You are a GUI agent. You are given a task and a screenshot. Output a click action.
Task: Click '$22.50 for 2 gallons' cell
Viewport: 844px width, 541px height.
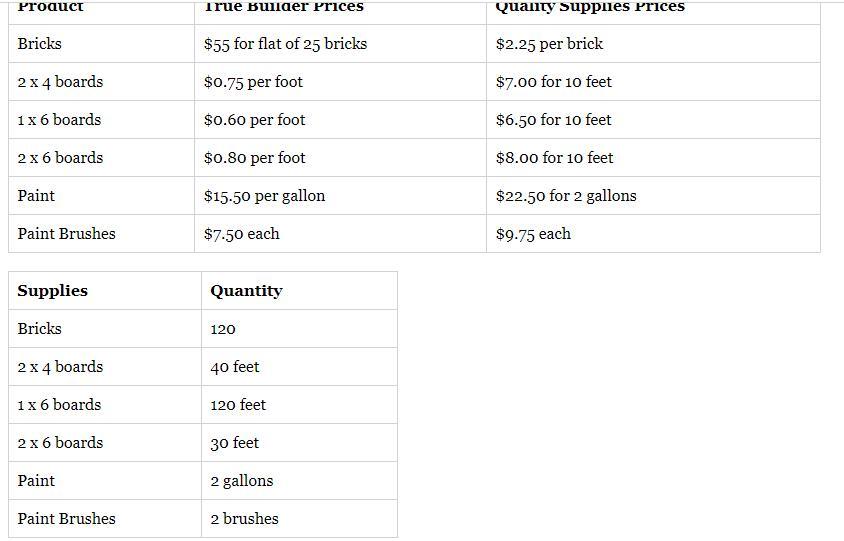point(653,196)
